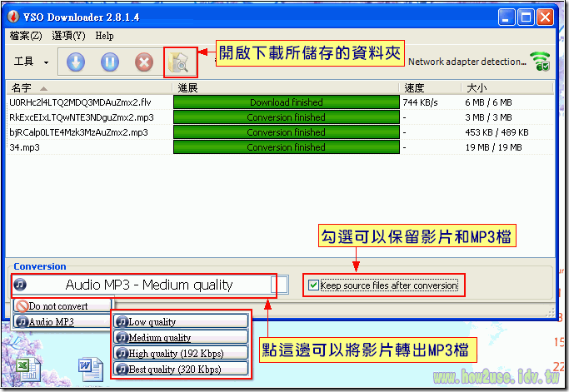Pick Low quality MP3 option

click(x=181, y=321)
